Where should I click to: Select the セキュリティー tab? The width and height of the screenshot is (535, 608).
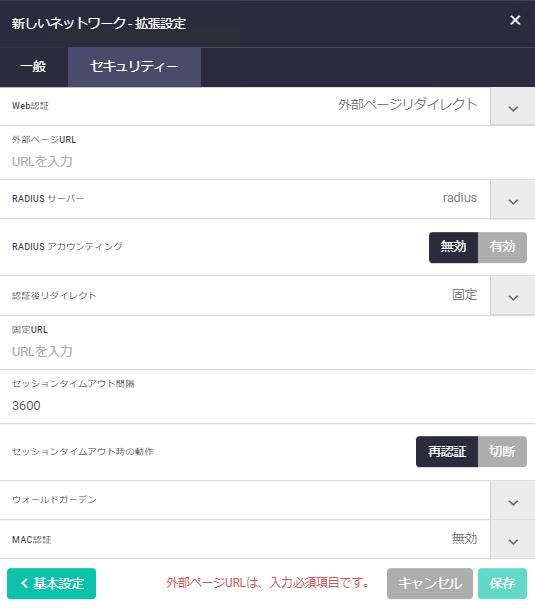[x=134, y=67]
